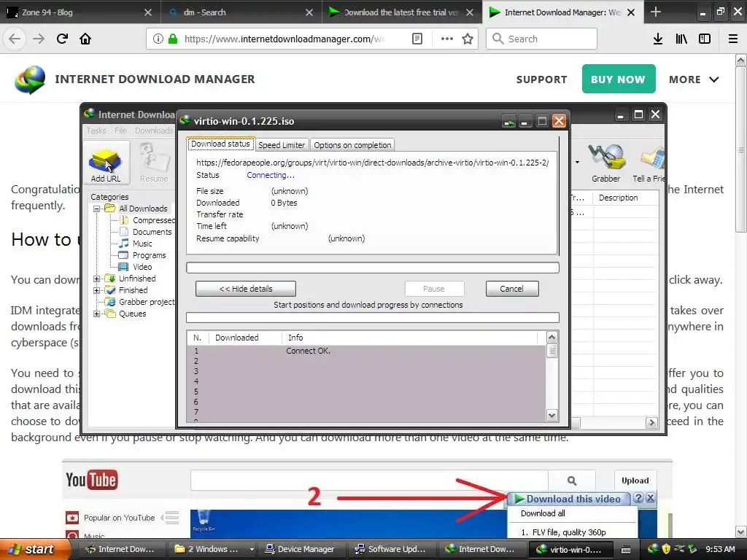This screenshot has width=747, height=560.
Task: Click the green tray icon in download dialog title bar
Action: coord(508,122)
